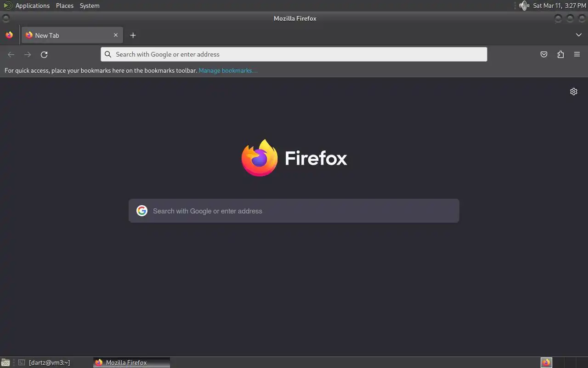Go forward one page
The width and height of the screenshot is (588, 368).
(x=28, y=54)
